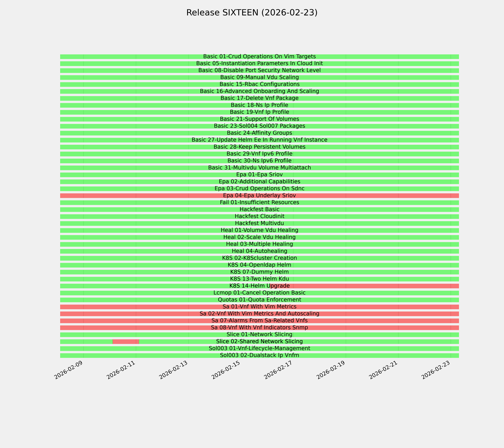504x448 pixels.
Task: Select the K8S 07-Dummy Helm label
Action: [259, 272]
